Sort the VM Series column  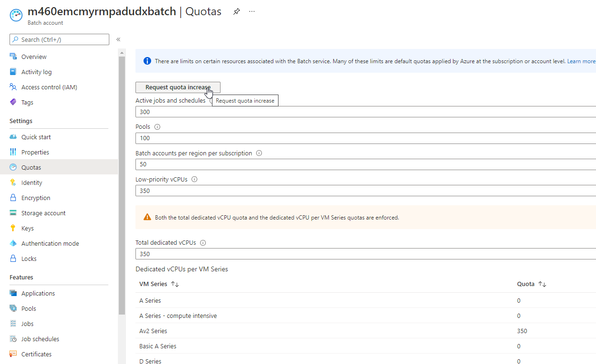pos(159,284)
